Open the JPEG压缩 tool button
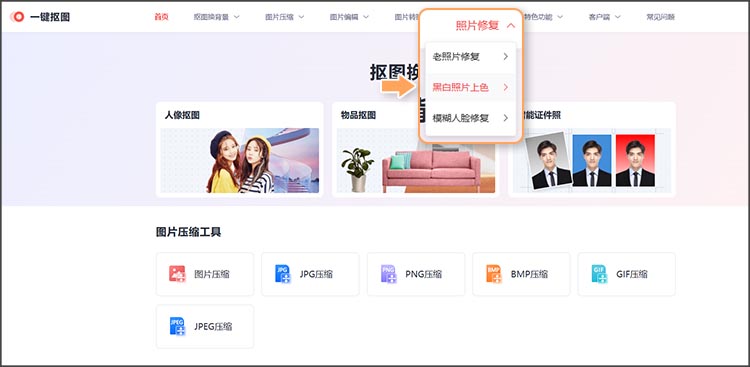The image size is (750, 367). (205, 327)
